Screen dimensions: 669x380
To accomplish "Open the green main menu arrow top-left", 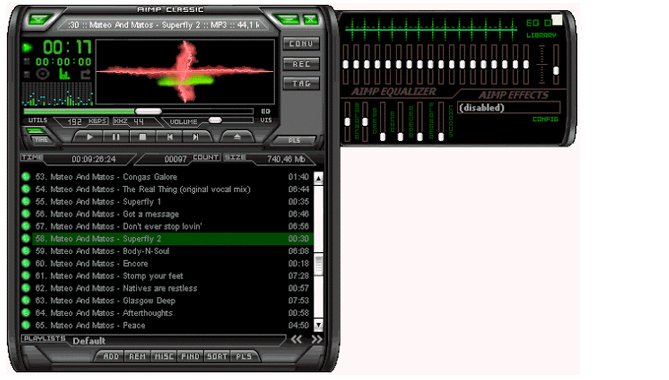I will pyautogui.click(x=39, y=20).
